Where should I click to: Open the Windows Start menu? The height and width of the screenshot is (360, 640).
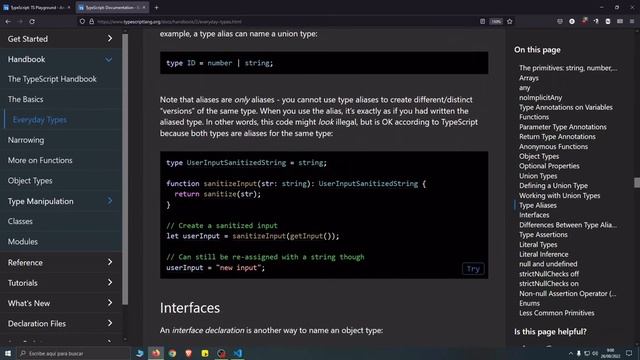tap(8, 353)
